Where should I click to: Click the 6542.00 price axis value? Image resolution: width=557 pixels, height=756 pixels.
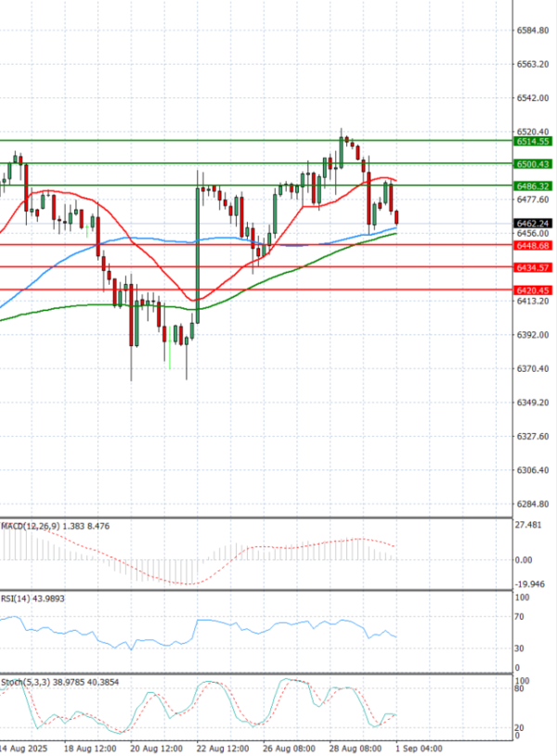click(x=533, y=98)
